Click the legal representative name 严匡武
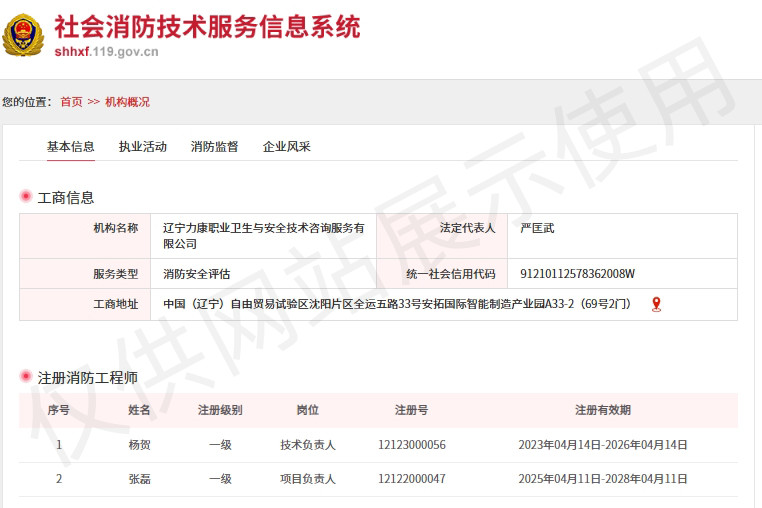Screen dimensions: 762x508 (x=537, y=228)
